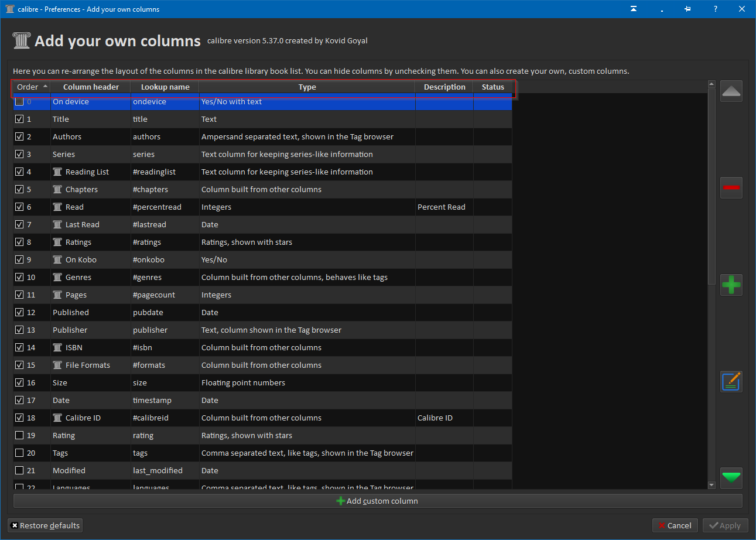
Task: Enable the Tags column checkbox
Action: point(19,453)
